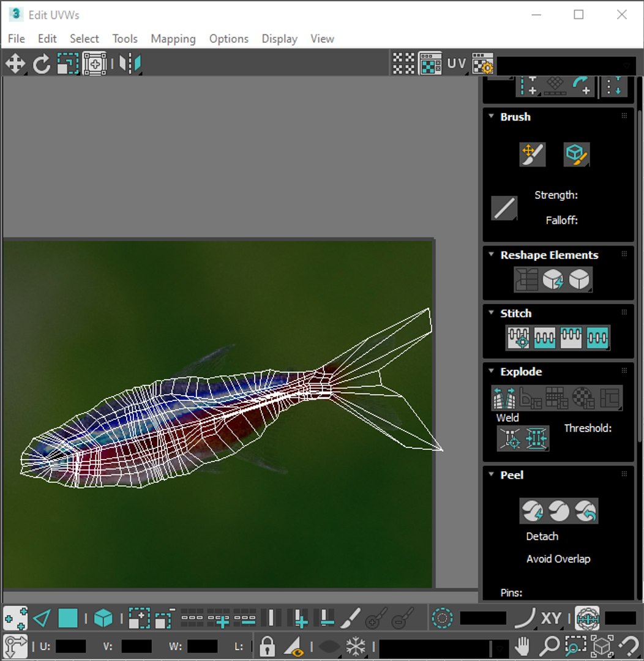Open the texture options gear icon
The image size is (644, 661).
point(482,64)
